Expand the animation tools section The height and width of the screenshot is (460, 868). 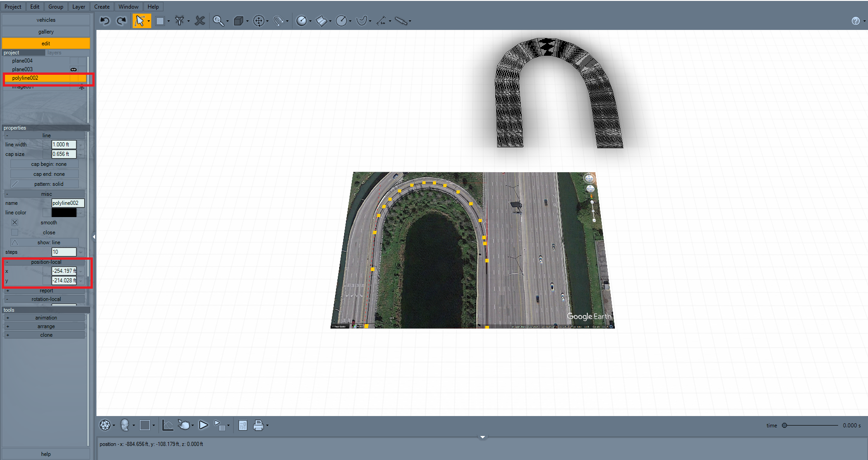[7, 318]
